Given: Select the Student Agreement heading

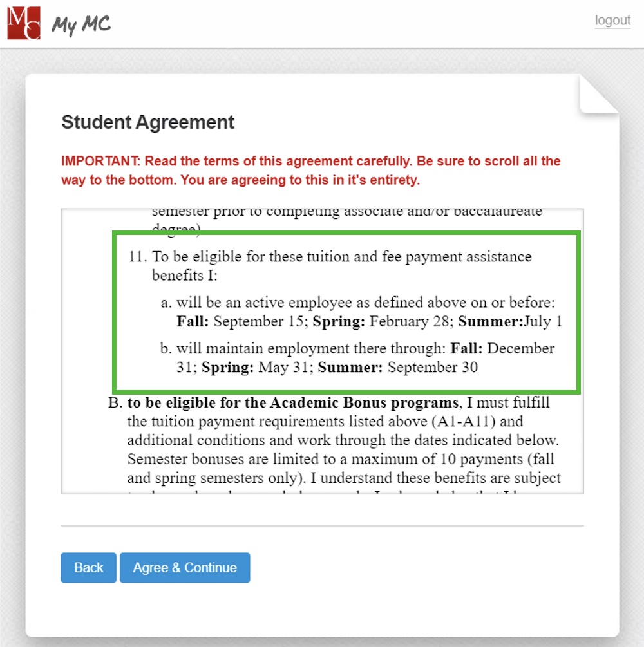Looking at the screenshot, I should tap(147, 122).
